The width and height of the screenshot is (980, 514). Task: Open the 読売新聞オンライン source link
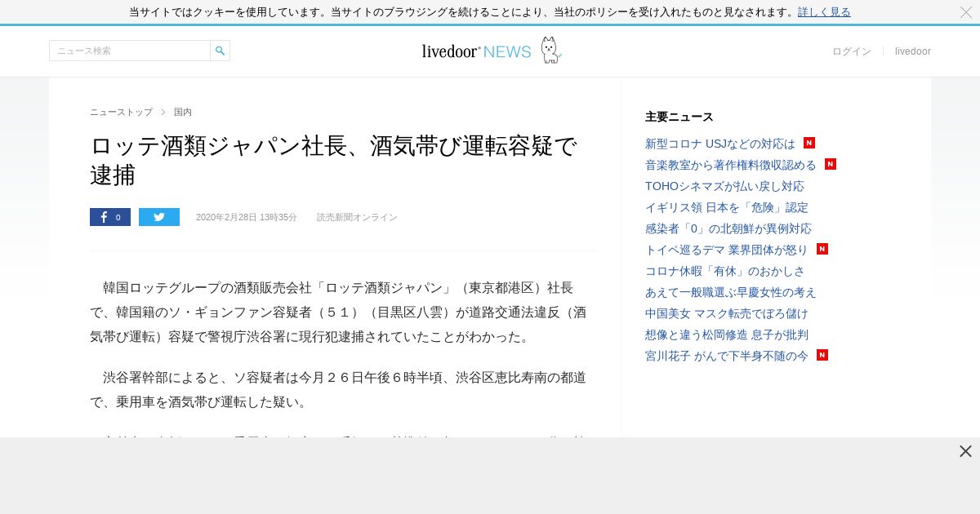coord(357,217)
